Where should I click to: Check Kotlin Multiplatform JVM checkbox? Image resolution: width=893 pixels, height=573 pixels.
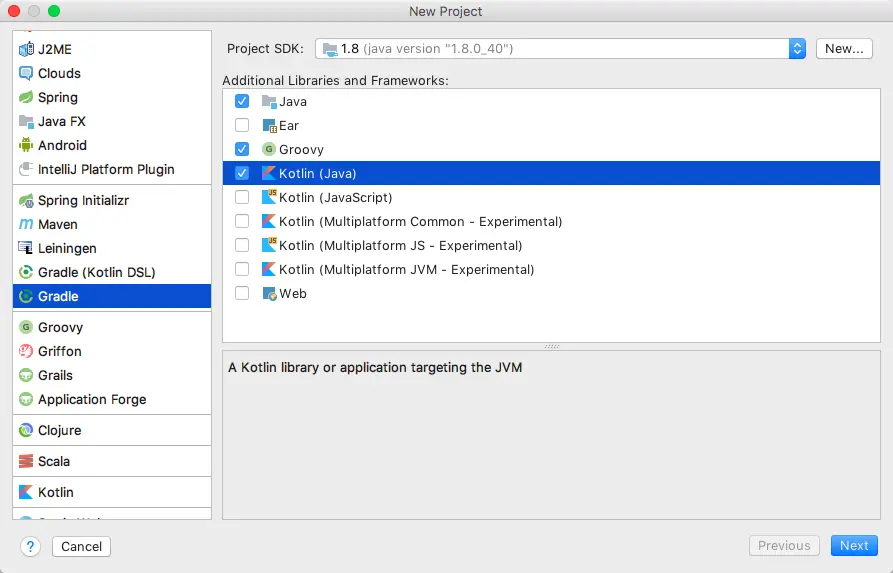[242, 269]
